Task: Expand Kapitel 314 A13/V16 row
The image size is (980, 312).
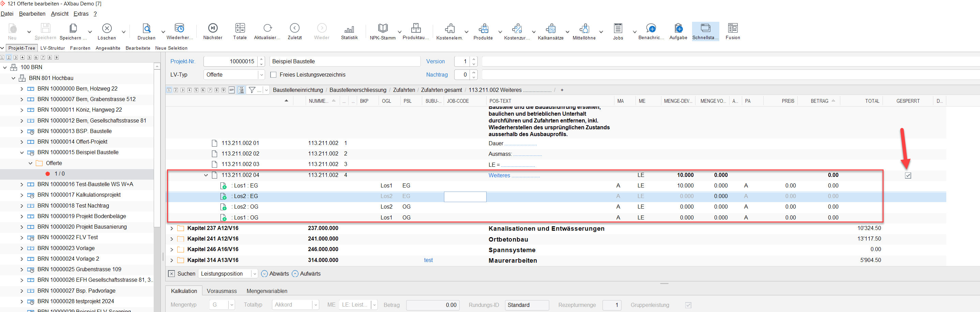Action: click(x=172, y=260)
